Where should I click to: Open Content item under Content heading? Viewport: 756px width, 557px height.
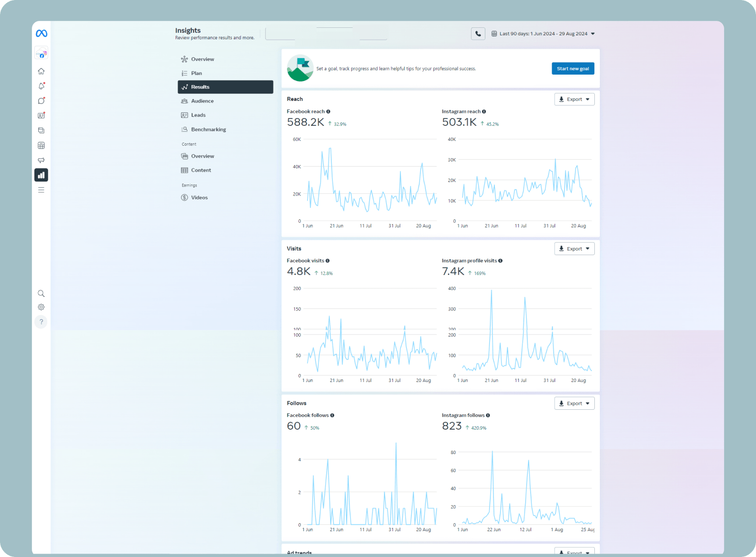click(x=225, y=170)
